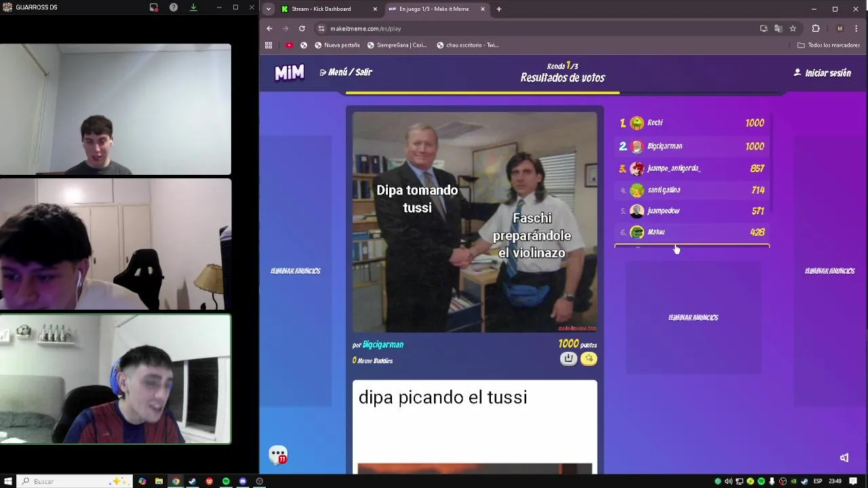This screenshot has height=488, width=868.
Task: Open a new browser tab
Action: [x=498, y=9]
